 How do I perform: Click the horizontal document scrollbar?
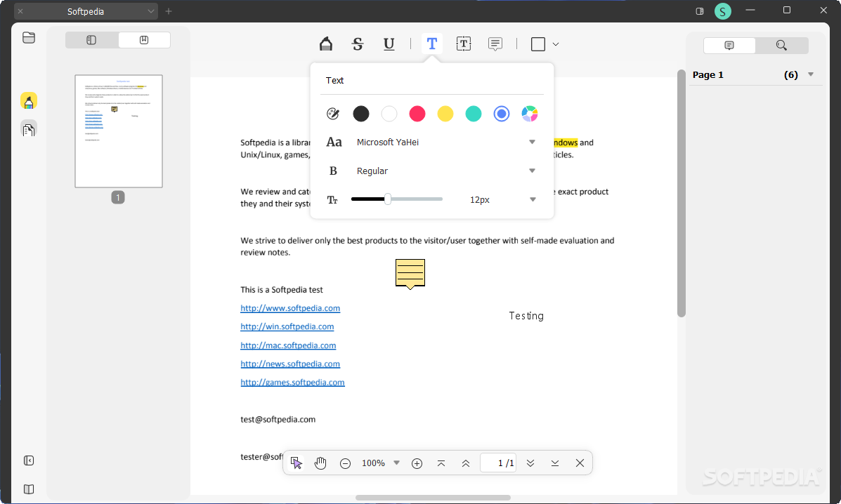[433, 498]
